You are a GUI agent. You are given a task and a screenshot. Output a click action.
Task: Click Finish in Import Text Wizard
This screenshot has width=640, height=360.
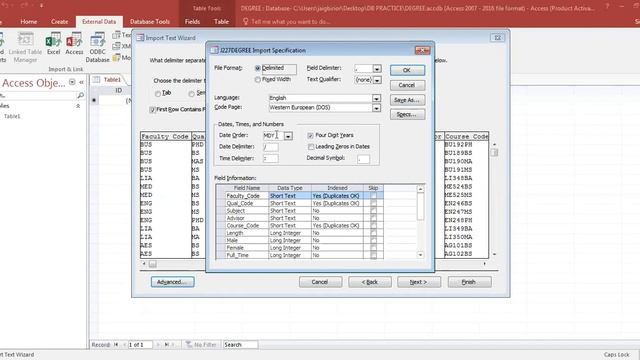(469, 282)
